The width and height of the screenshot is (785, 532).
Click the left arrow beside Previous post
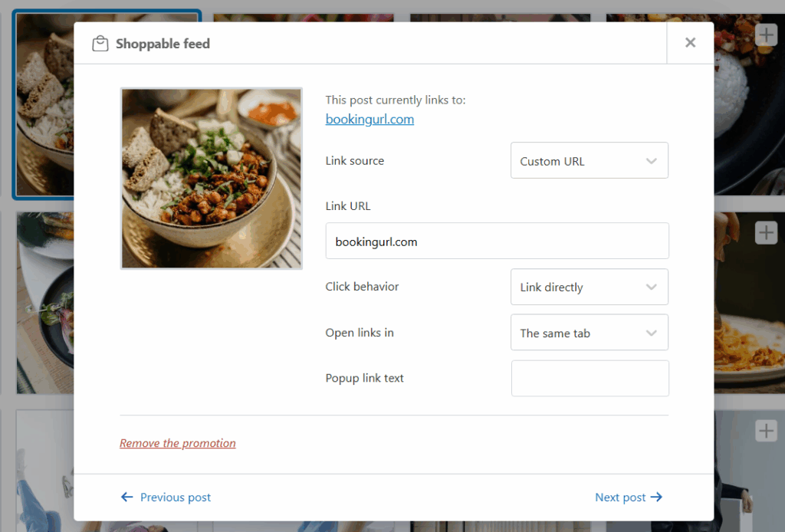coord(127,498)
